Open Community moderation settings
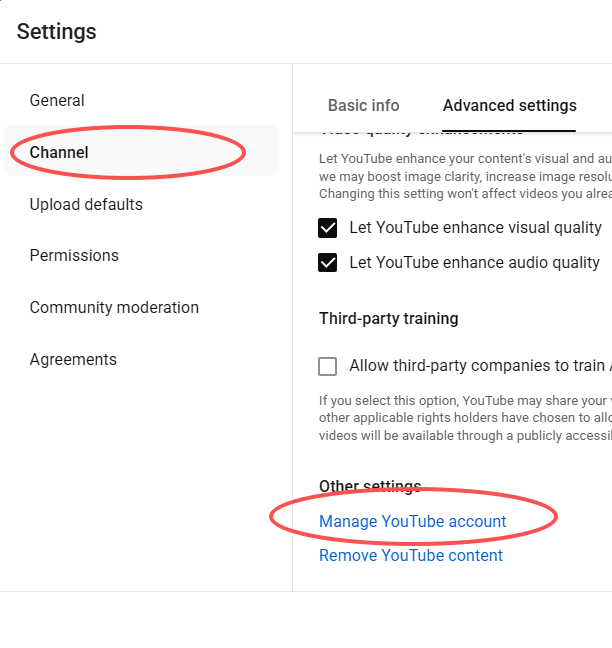 (114, 308)
